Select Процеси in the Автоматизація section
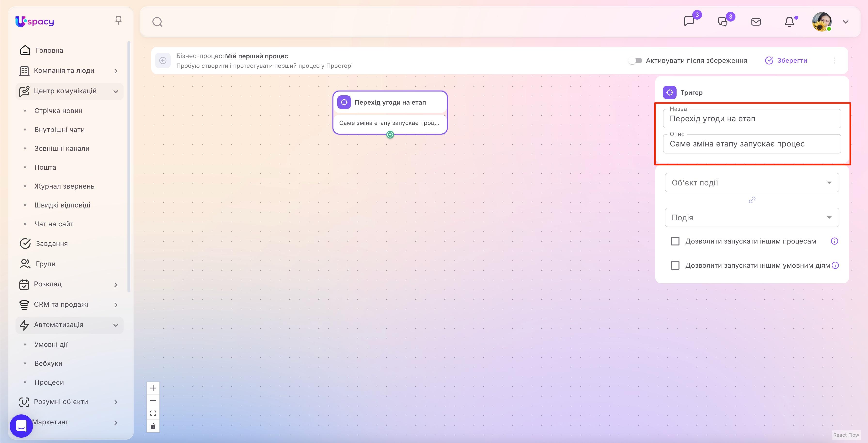The width and height of the screenshot is (868, 443). (x=49, y=382)
